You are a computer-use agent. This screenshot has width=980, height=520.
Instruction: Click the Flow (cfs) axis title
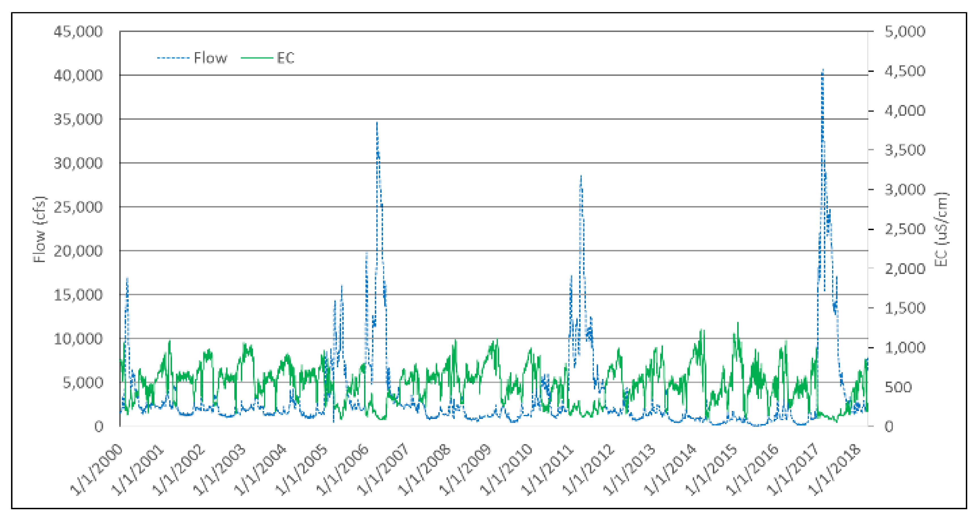pyautogui.click(x=40, y=229)
